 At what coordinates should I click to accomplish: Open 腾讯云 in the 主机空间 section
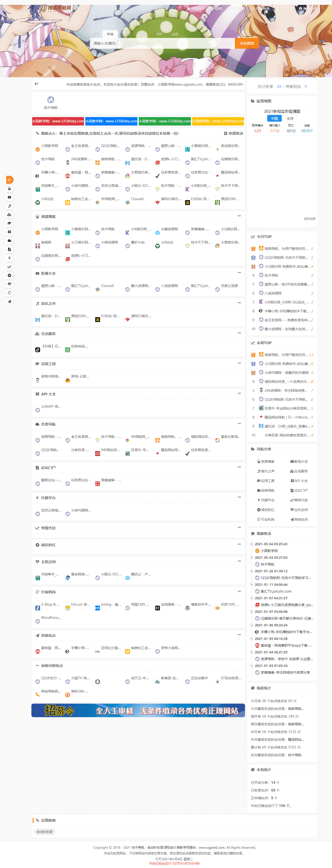click(x=141, y=574)
